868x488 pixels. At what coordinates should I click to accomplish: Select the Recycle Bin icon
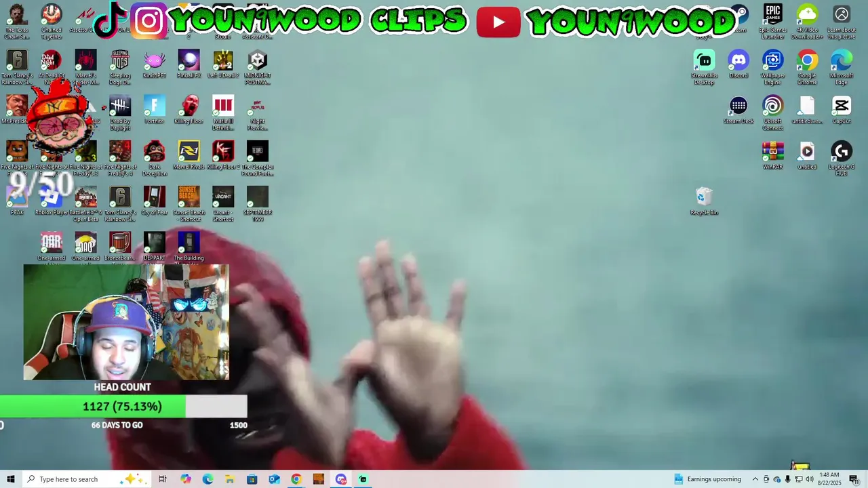704,201
